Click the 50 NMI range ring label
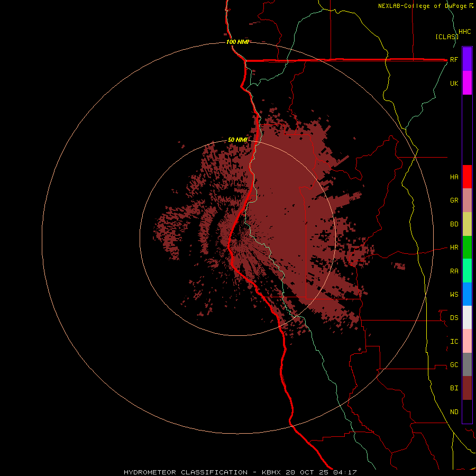Viewport: 476px width, 476px height. coord(237,140)
